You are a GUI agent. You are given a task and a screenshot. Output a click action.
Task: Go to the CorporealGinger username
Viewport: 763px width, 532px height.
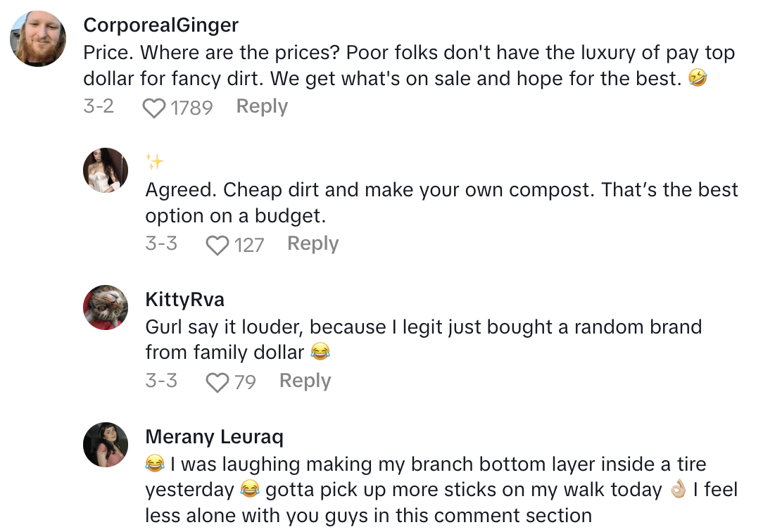(x=160, y=25)
